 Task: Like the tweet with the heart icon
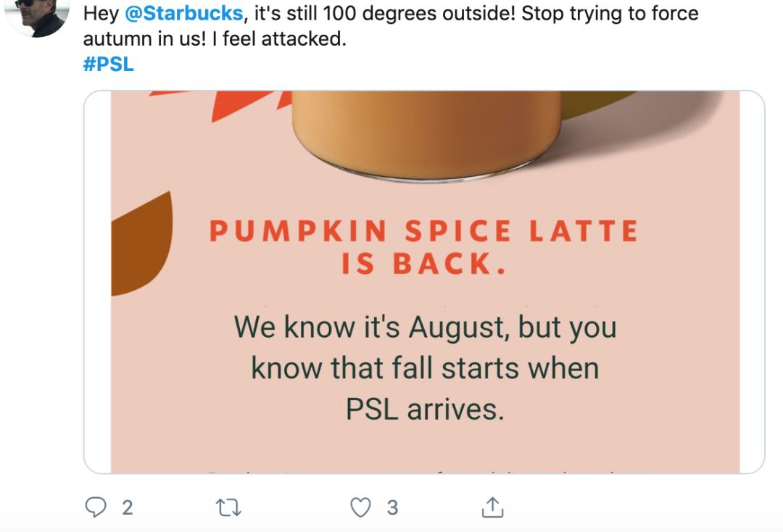click(x=360, y=507)
